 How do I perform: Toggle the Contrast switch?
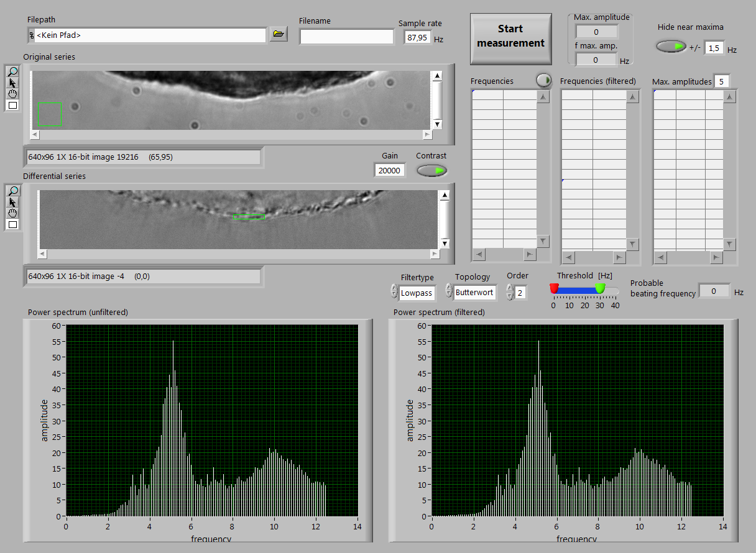(431, 170)
